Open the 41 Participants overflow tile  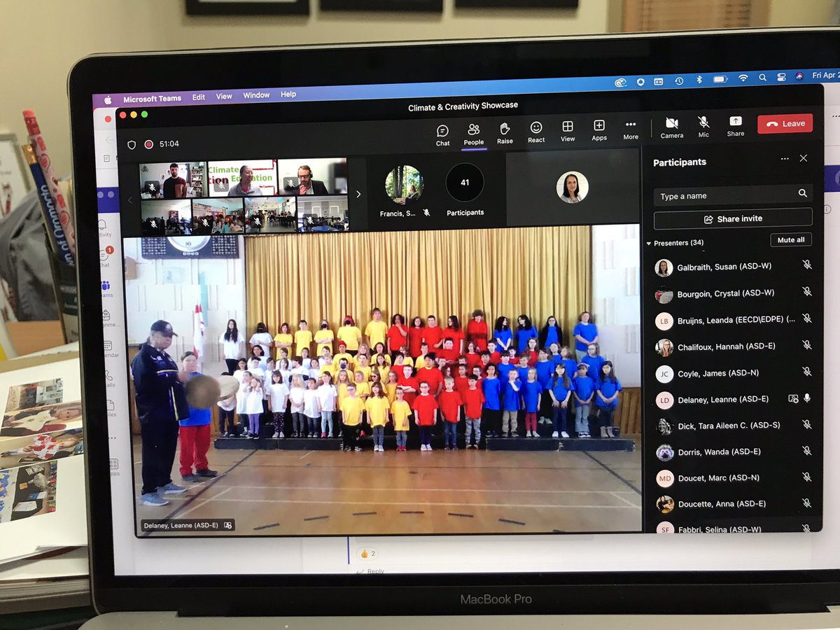tap(465, 189)
